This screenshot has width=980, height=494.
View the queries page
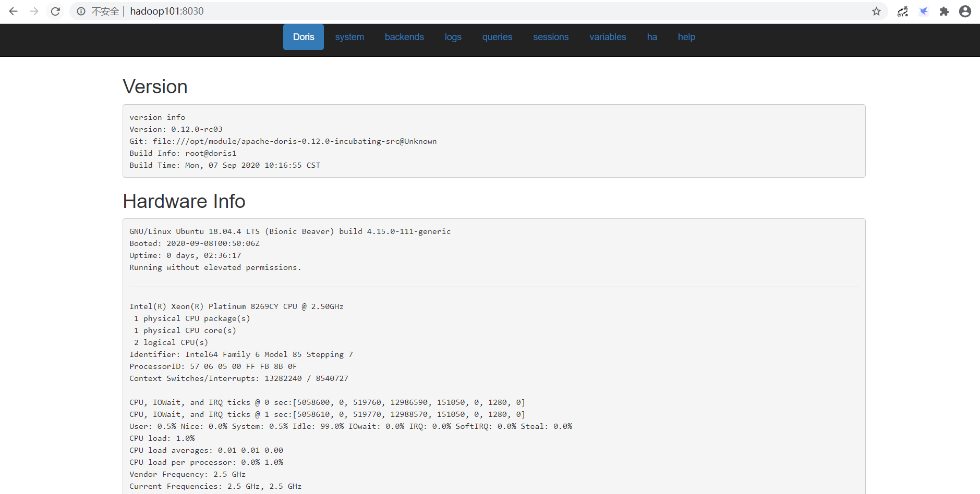[x=497, y=37]
